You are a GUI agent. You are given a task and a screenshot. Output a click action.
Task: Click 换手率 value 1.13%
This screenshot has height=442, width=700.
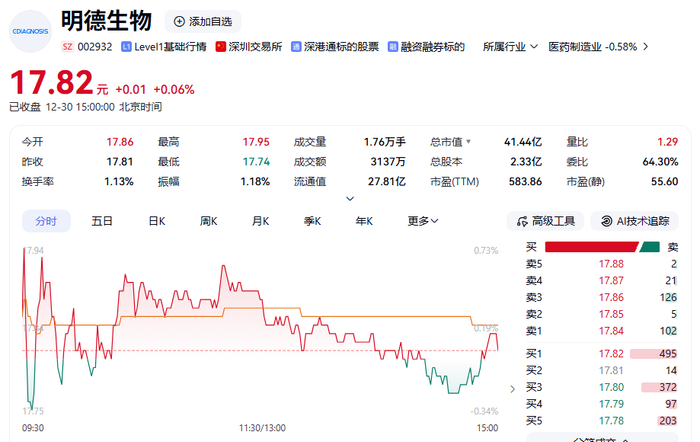(x=119, y=182)
